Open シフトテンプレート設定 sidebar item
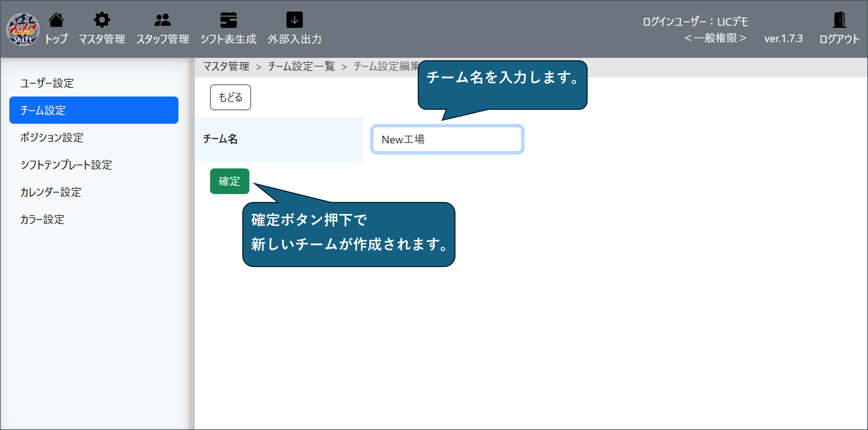 66,165
